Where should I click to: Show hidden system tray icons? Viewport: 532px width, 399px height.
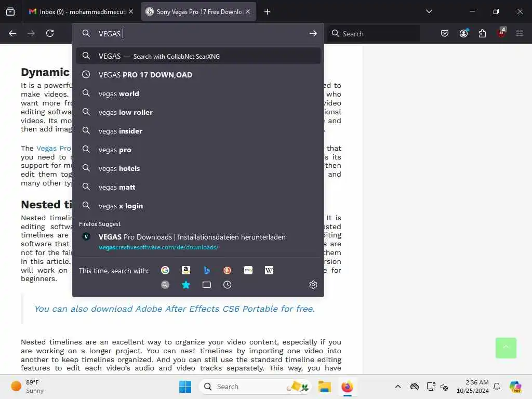pos(397,387)
